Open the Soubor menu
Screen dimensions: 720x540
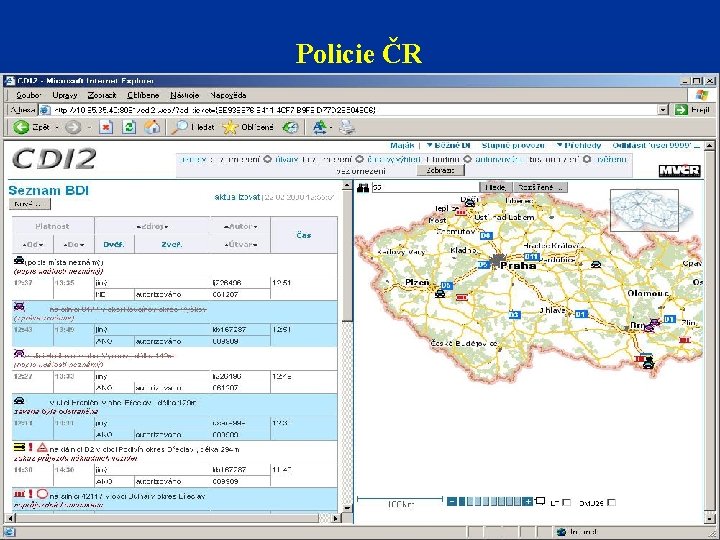coord(28,95)
